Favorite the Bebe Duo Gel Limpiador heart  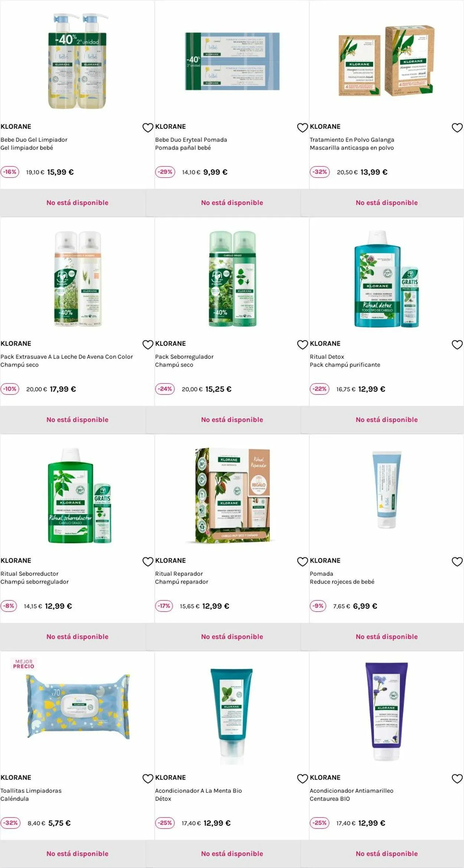[x=148, y=128]
